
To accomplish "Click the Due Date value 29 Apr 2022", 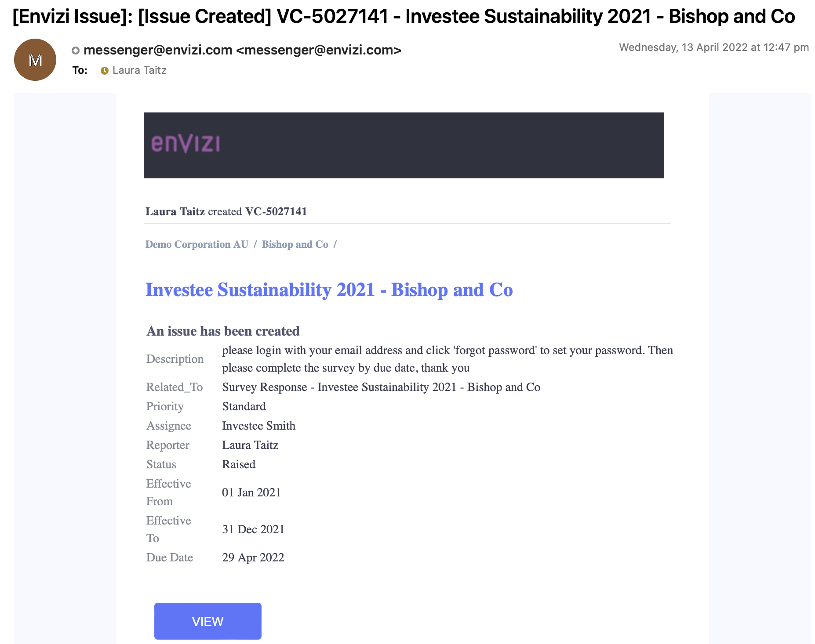I will click(253, 557).
